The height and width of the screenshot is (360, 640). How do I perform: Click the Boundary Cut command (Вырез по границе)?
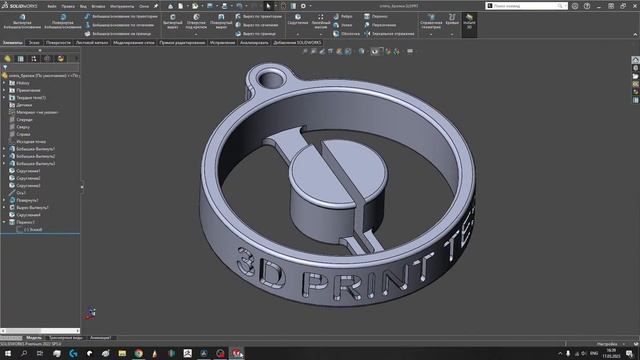(256, 34)
